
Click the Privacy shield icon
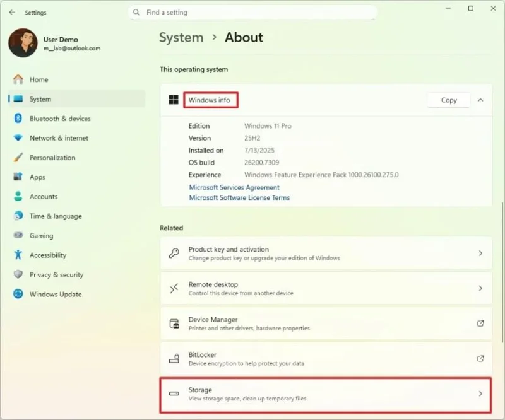(18, 274)
